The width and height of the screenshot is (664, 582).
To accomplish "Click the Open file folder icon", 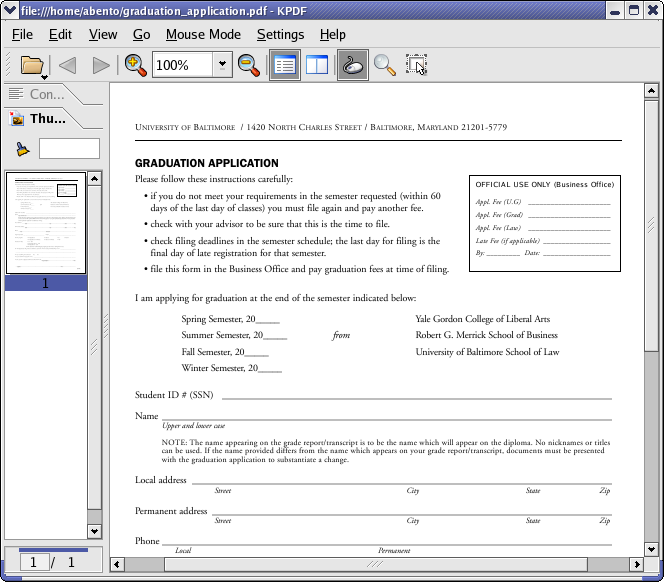I will [x=31, y=65].
